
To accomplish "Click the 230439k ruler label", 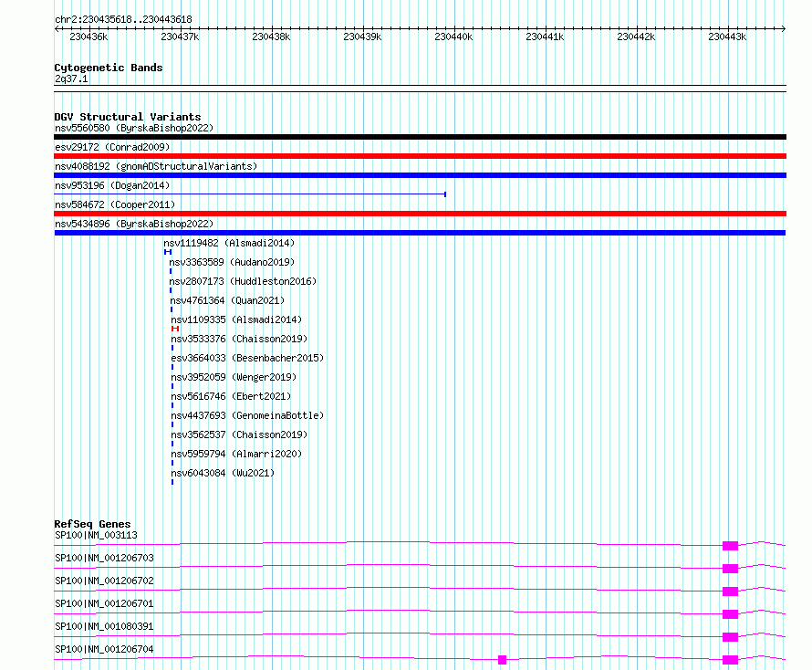I will (362, 37).
